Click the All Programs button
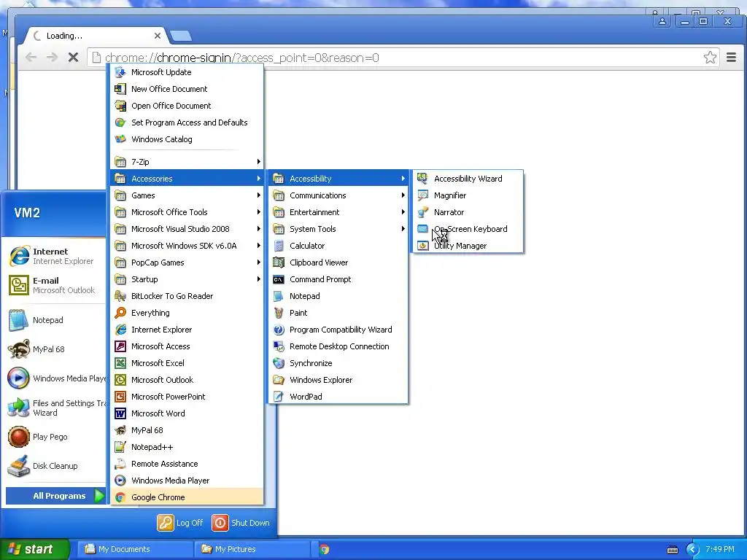Image resolution: width=747 pixels, height=560 pixels. tap(55, 496)
